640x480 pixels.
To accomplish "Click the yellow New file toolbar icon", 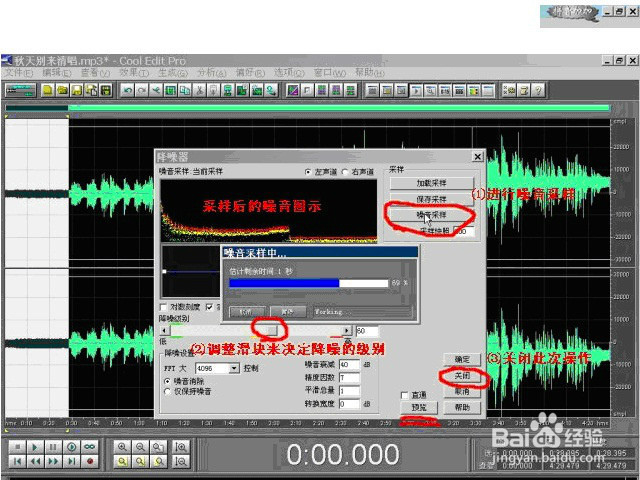I will pyautogui.click(x=48, y=90).
